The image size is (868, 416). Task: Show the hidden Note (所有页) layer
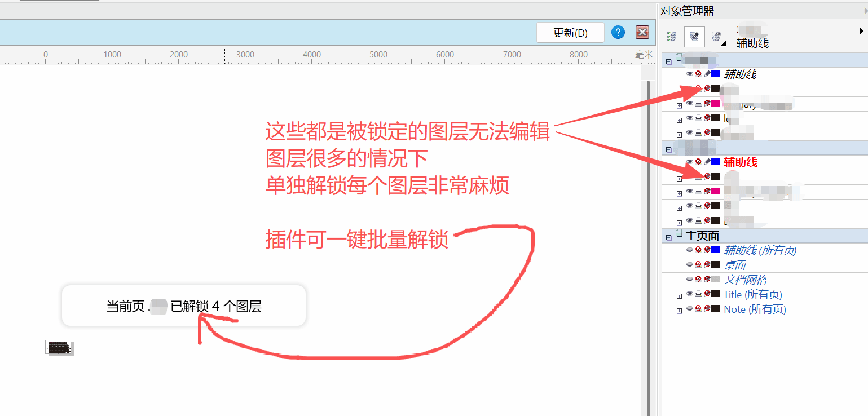[689, 309]
